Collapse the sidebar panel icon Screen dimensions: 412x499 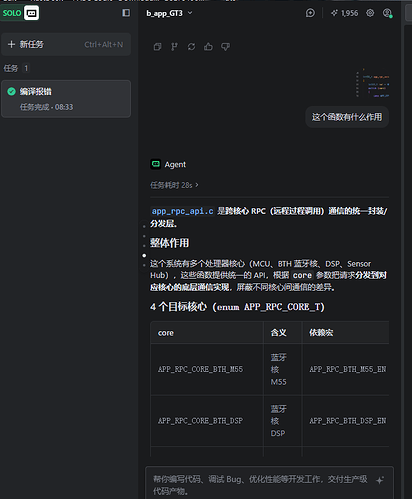(x=126, y=13)
